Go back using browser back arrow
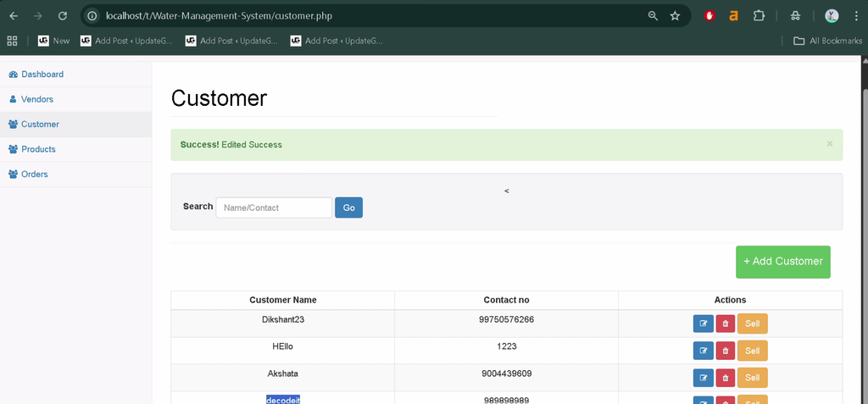The image size is (868, 404). click(x=14, y=16)
